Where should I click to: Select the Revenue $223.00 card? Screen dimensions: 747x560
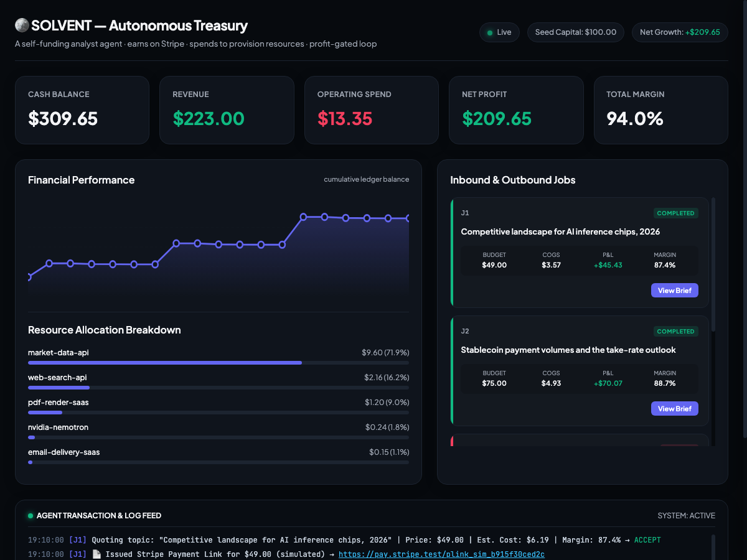click(227, 110)
